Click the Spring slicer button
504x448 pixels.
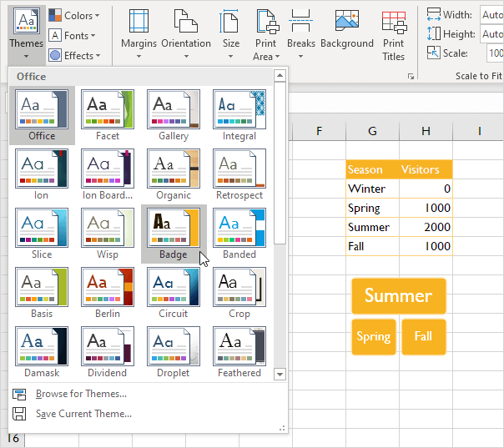point(373,337)
